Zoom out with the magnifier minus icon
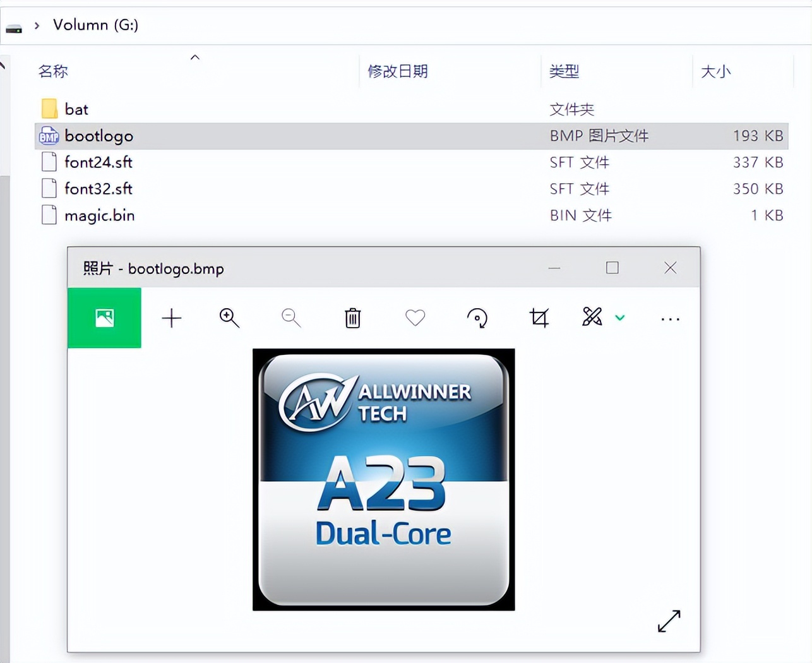Image resolution: width=812 pixels, height=663 pixels. point(291,318)
